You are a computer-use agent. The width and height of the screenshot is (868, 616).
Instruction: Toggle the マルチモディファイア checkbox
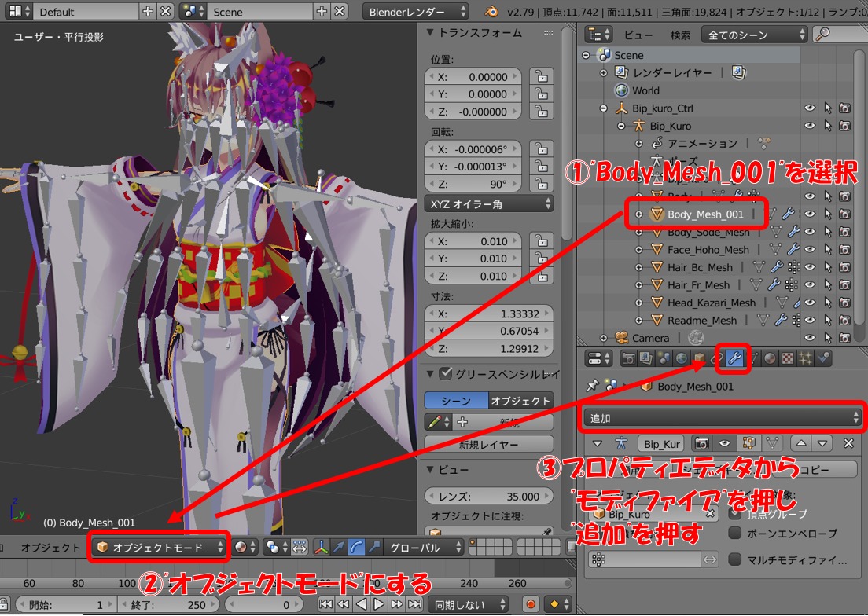[735, 560]
